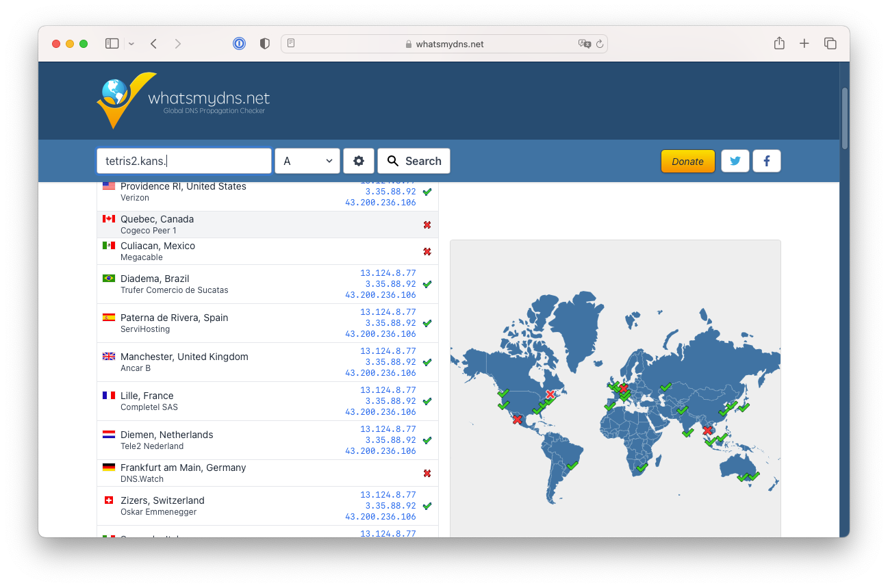Open the DNS settings gear button
This screenshot has width=888, height=588.
[x=359, y=161]
